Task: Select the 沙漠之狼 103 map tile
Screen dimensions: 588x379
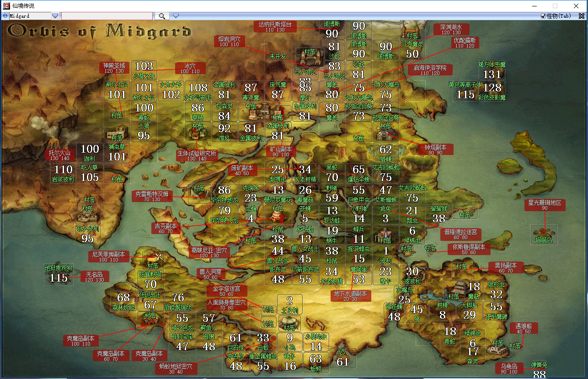Action: tap(144, 70)
